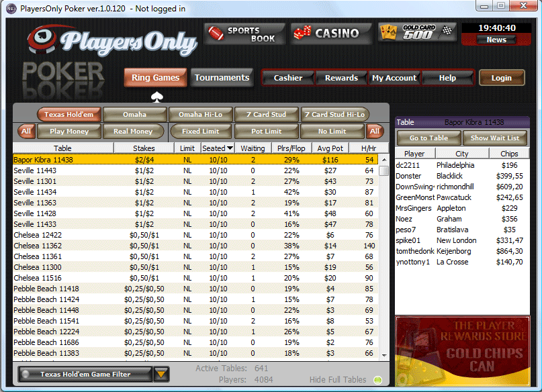Image resolution: width=542 pixels, height=392 pixels.
Task: Select the Seville 11301 table row
Action: coord(195,181)
